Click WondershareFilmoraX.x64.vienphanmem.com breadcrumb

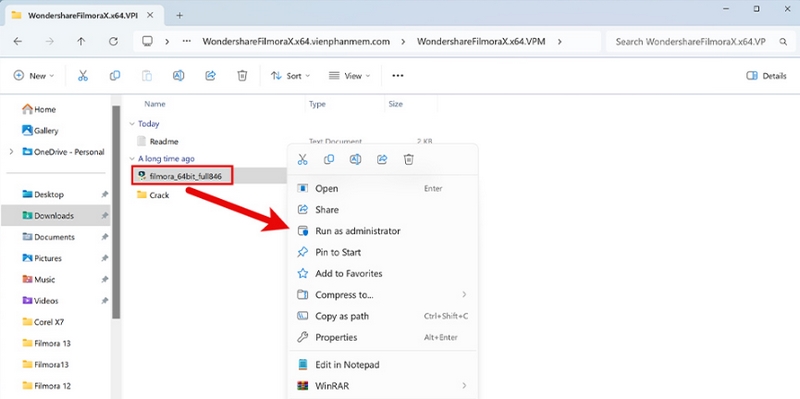point(296,42)
